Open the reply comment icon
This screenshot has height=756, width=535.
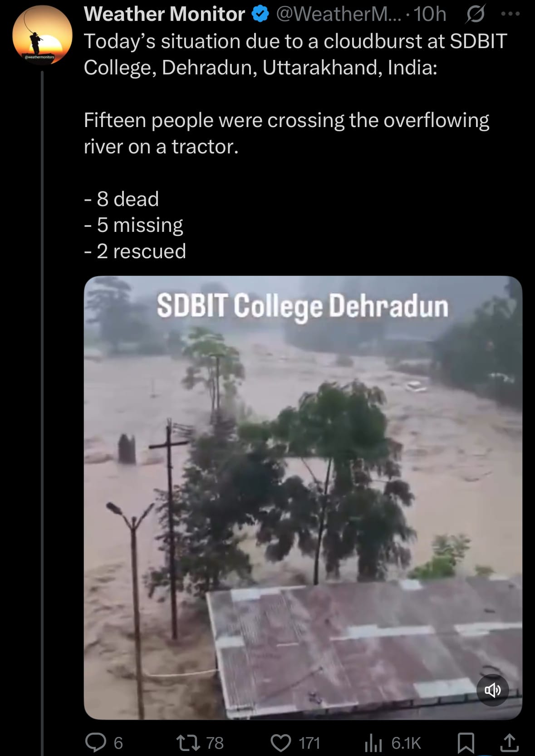[x=96, y=743]
